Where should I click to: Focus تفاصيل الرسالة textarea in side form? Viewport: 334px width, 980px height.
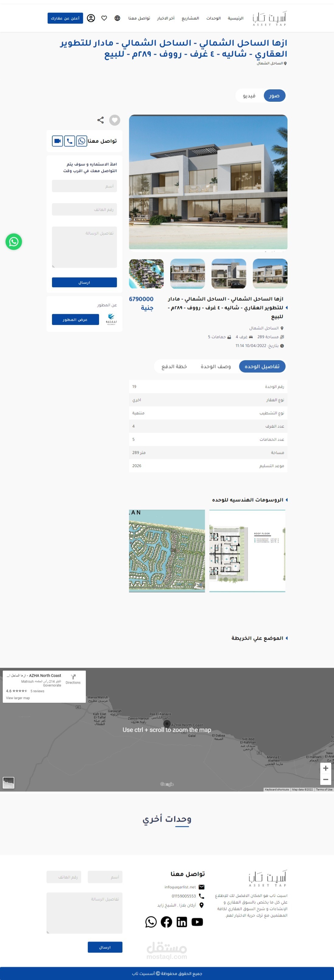84,247
